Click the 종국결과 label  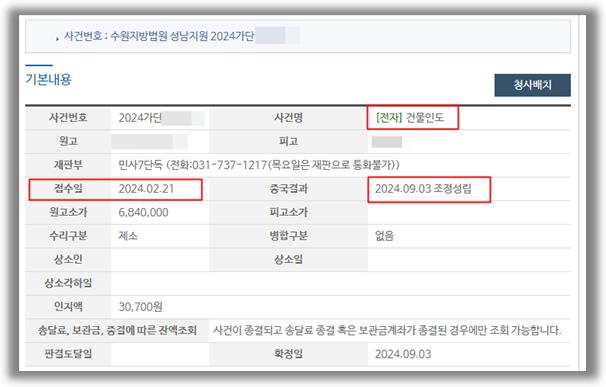coord(288,189)
